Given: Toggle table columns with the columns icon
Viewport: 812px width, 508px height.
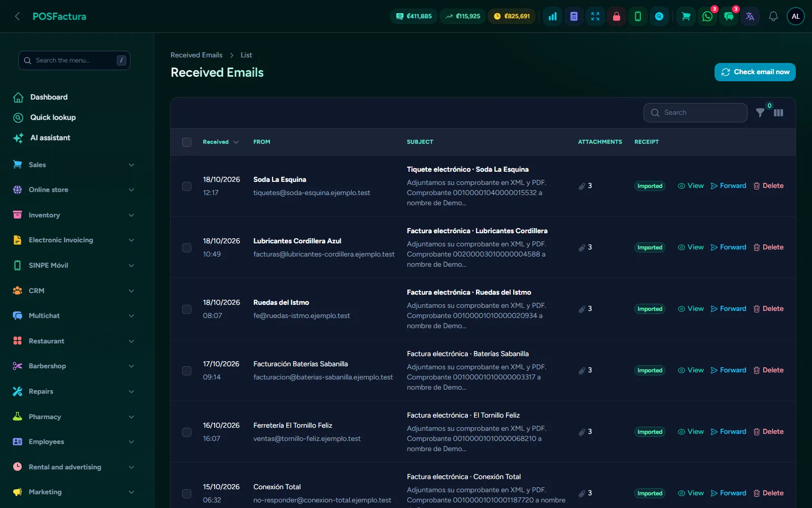Looking at the screenshot, I should coord(779,113).
